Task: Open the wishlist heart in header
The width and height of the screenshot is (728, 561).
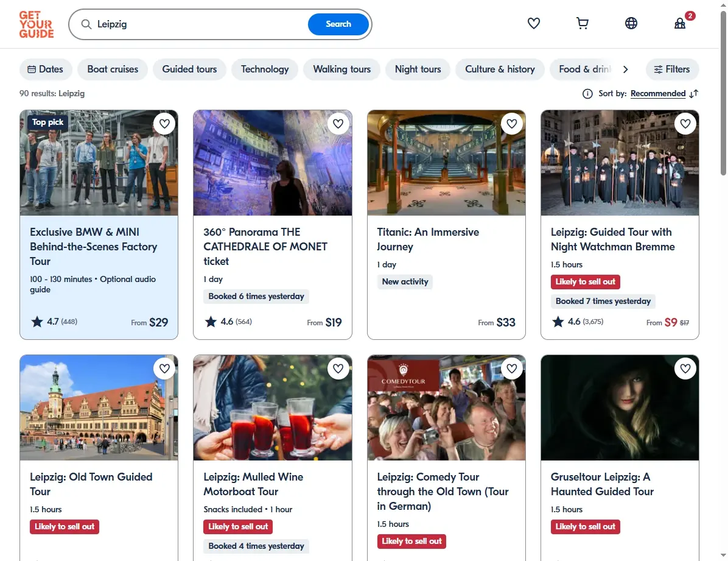Action: point(533,23)
